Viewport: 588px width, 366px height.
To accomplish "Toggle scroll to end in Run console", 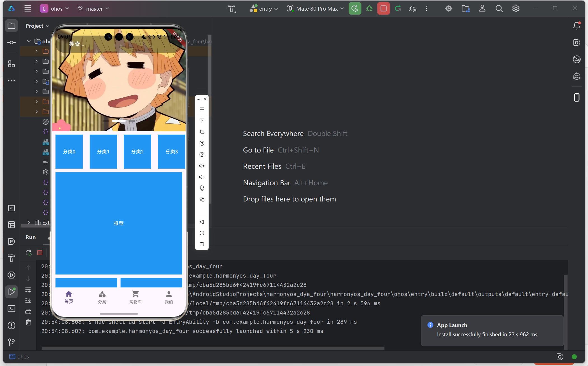I will (x=28, y=301).
